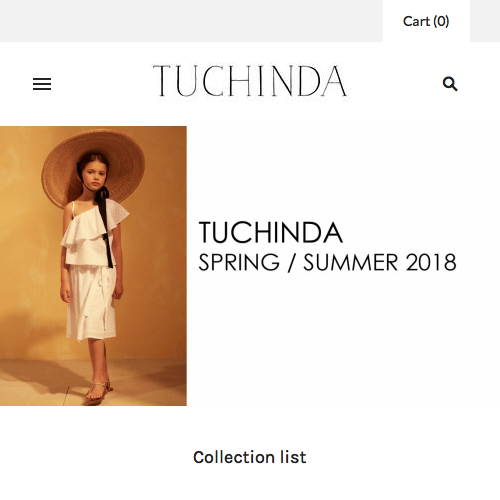This screenshot has width=500, height=500.
Task: Click the search magnifier icon
Action: [450, 84]
